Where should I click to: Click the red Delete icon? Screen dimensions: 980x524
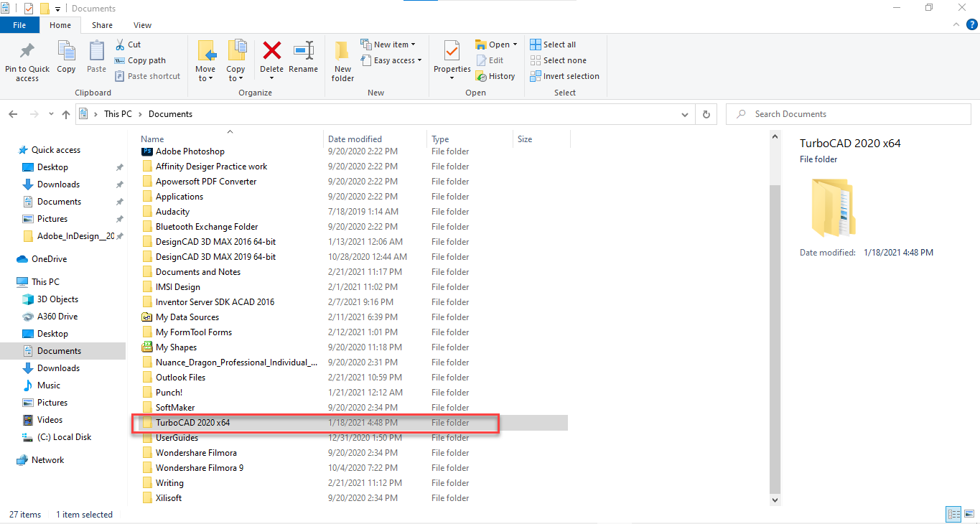272,50
